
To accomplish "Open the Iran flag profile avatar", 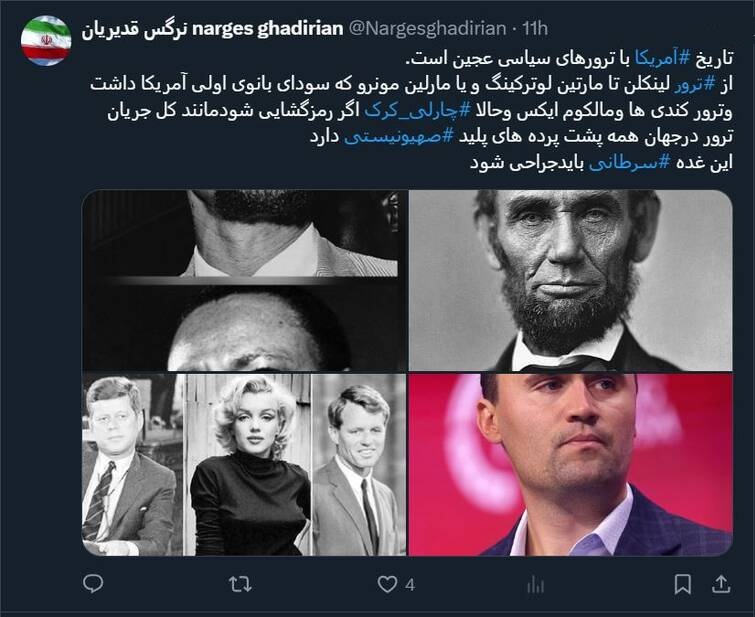I will click(46, 40).
